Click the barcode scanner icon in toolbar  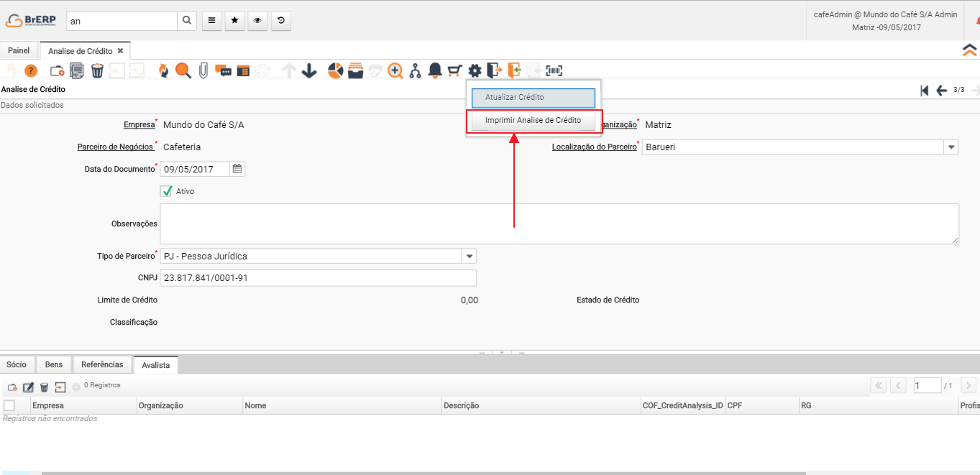click(x=554, y=70)
